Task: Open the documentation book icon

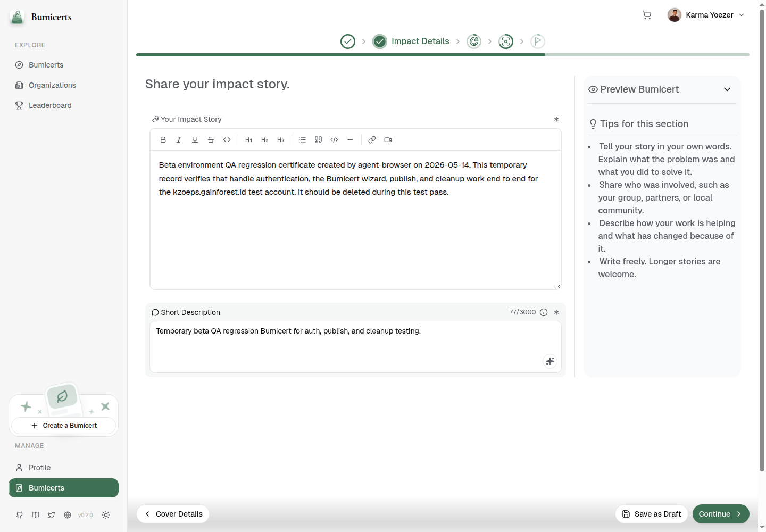Action: [x=36, y=515]
